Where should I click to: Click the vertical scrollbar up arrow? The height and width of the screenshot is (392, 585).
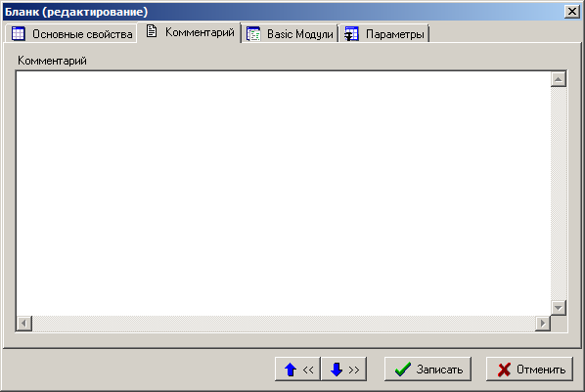pyautogui.click(x=559, y=79)
